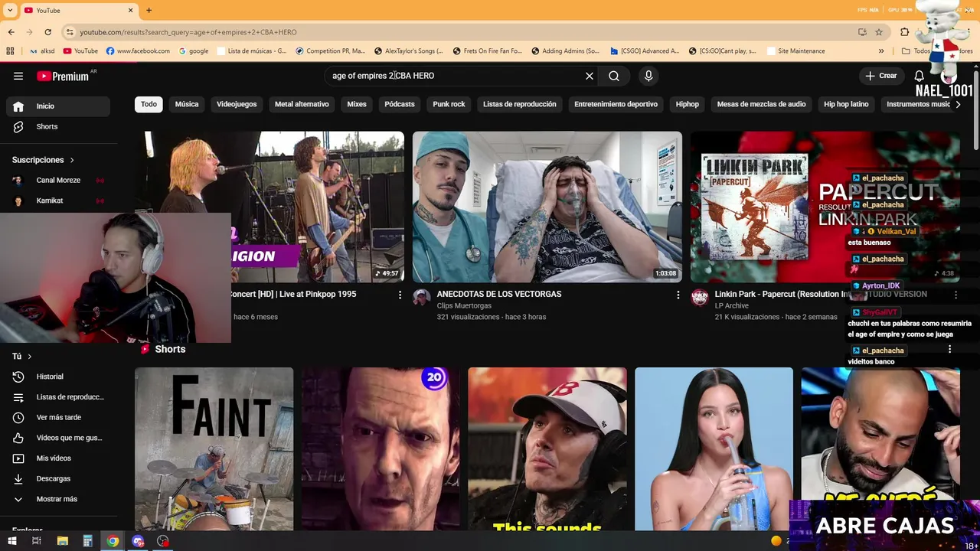Open Listas de reproducción in the sidebar
The width and height of the screenshot is (980, 551).
[x=58, y=397]
